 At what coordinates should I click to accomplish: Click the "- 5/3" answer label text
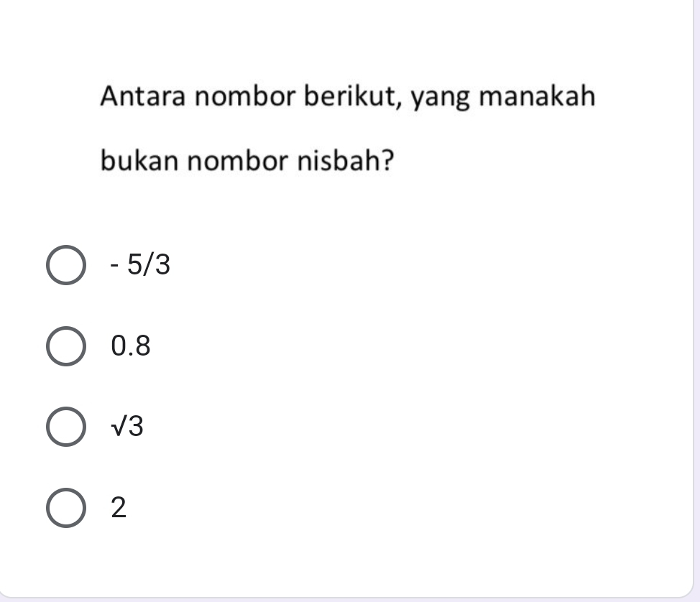[141, 266]
